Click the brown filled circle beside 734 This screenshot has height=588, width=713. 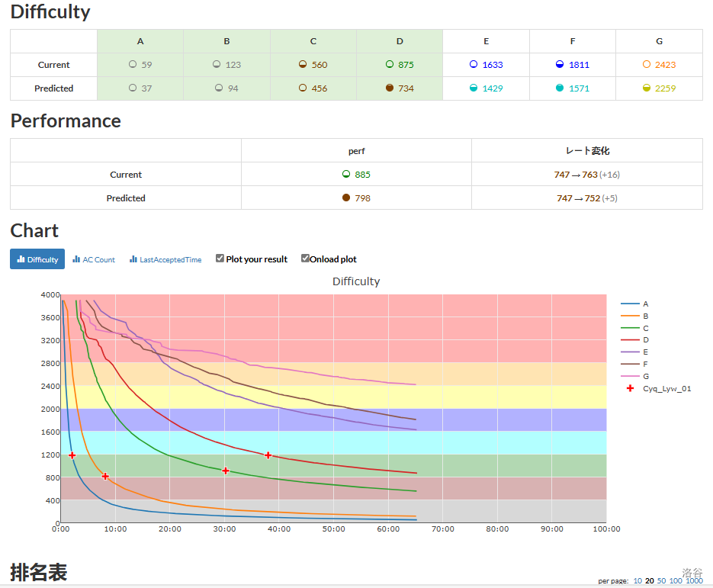[390, 88]
